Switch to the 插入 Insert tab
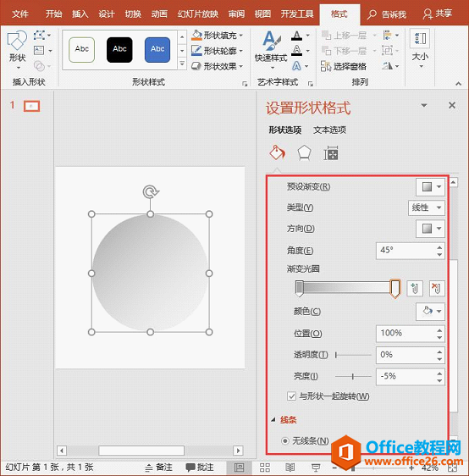469x476 pixels. [80, 14]
